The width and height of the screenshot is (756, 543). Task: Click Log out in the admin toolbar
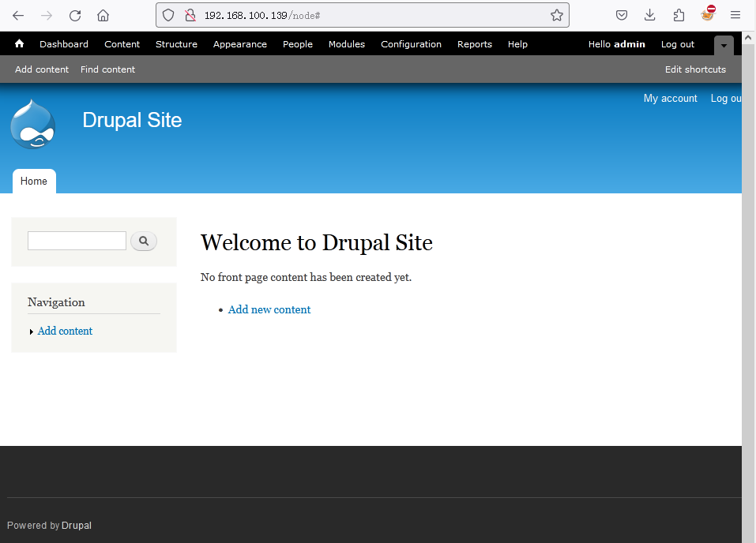678,44
